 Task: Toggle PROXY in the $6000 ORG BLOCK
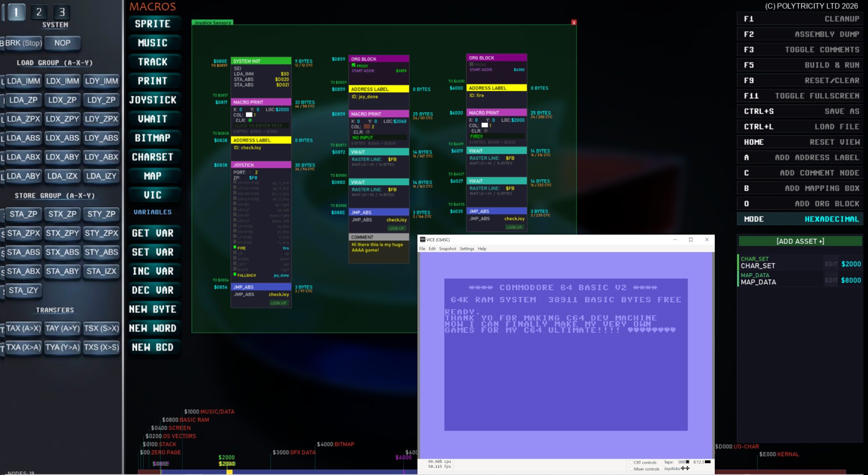pyautogui.click(x=472, y=64)
